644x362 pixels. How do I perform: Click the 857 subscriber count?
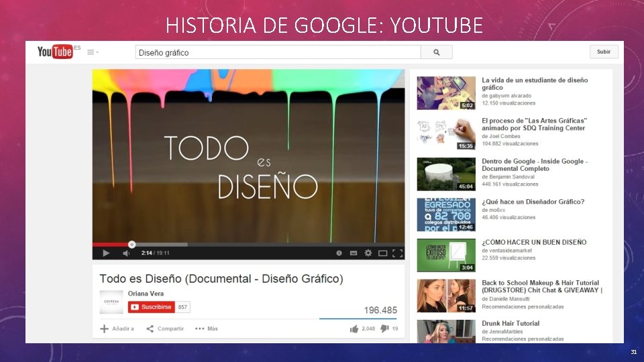point(182,307)
